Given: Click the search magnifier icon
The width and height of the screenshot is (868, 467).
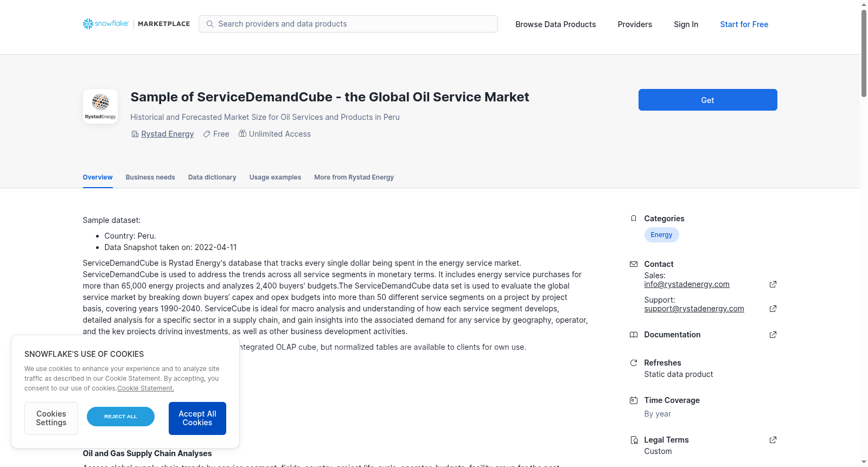Looking at the screenshot, I should pyautogui.click(x=210, y=24).
